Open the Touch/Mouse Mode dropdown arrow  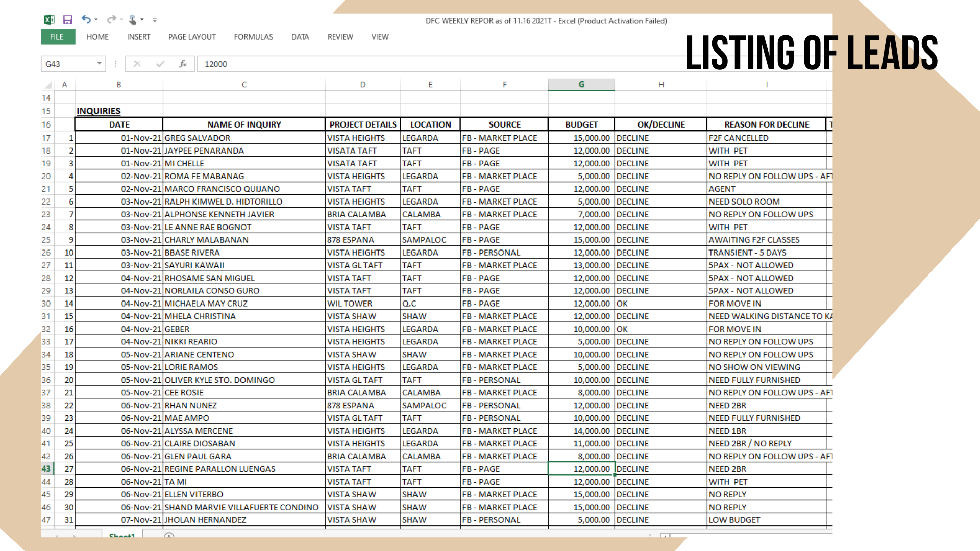tap(142, 20)
